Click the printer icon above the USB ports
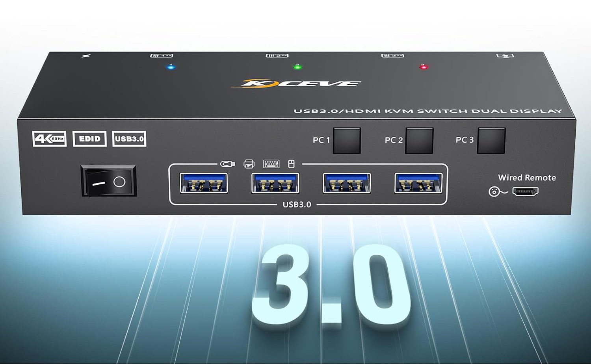The height and width of the screenshot is (364, 591). [x=249, y=164]
